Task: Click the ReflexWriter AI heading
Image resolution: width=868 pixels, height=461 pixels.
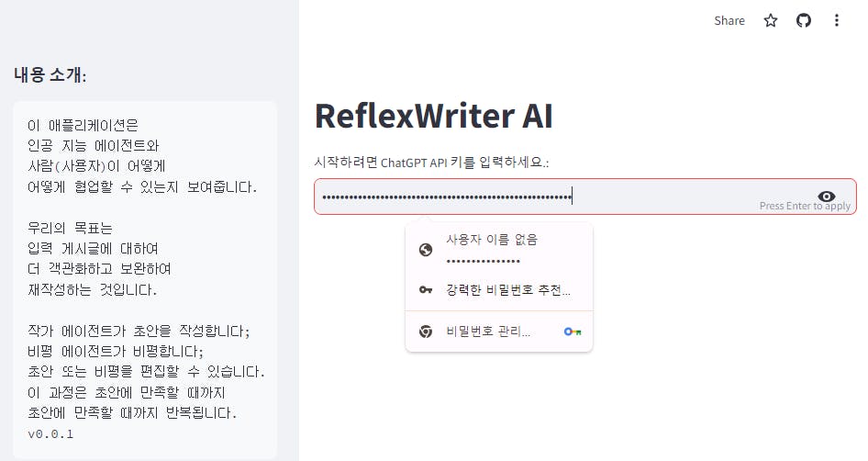Action: click(433, 117)
